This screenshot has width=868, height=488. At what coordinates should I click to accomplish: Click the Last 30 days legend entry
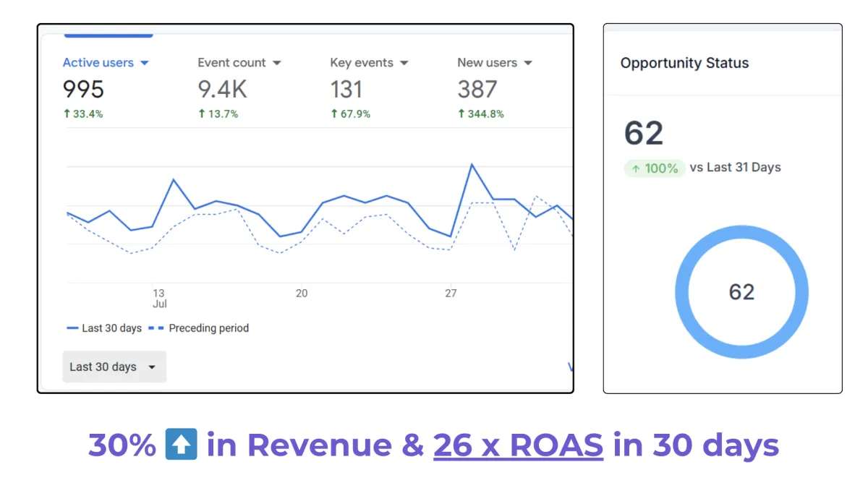coord(104,328)
